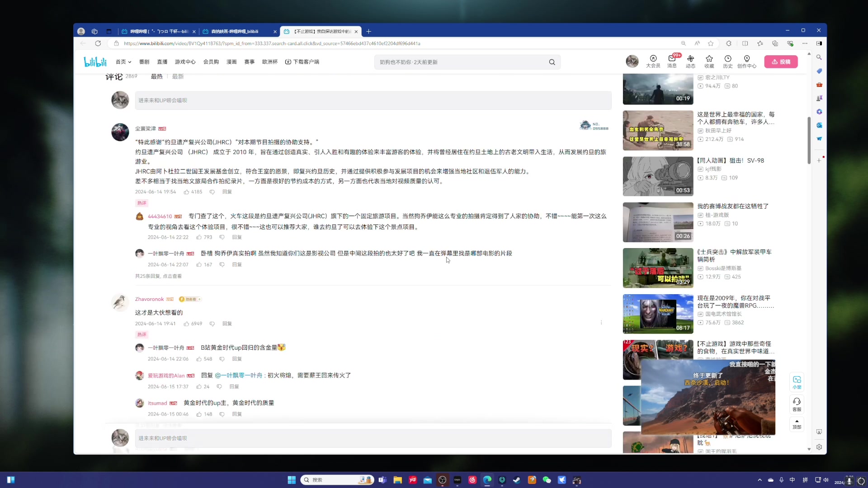Screen dimensions: 868x488
Task: Open Steam from the taskbar
Action: (517, 480)
